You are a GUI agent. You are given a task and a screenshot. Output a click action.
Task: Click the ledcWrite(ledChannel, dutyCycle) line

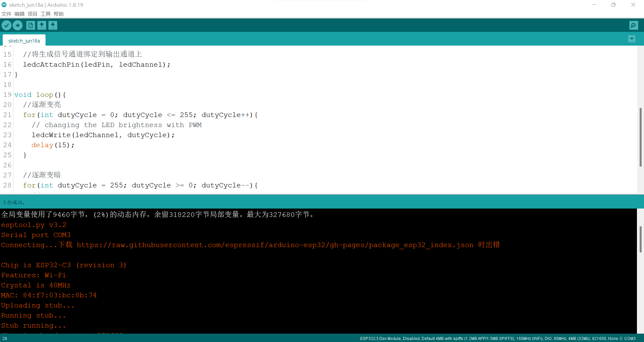103,135
